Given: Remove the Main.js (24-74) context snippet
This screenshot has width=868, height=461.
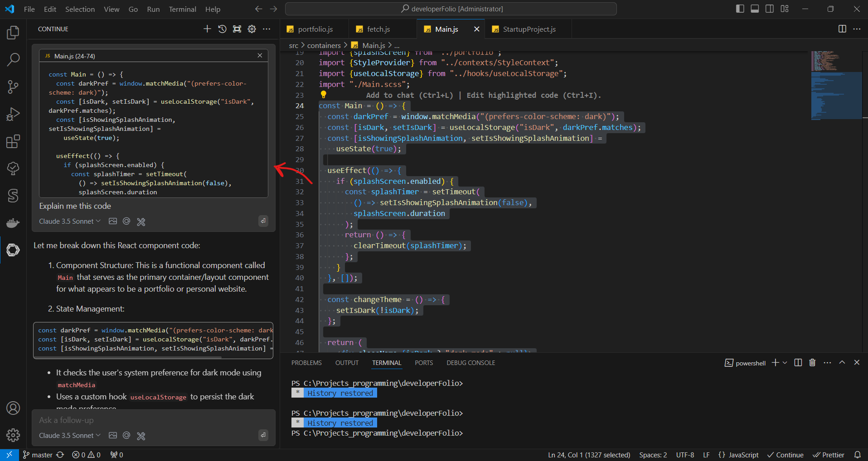Looking at the screenshot, I should (x=260, y=55).
